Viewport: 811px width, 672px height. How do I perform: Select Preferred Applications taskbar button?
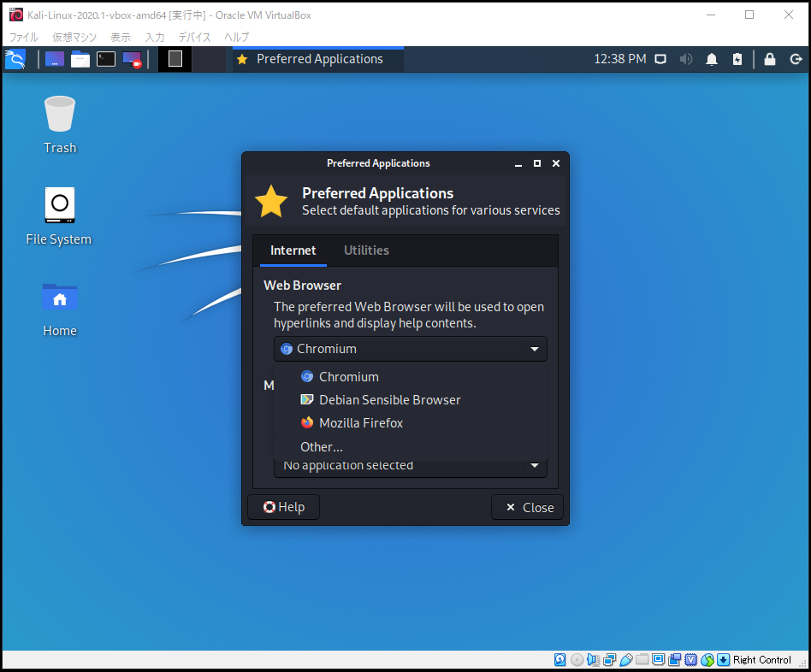(317, 59)
